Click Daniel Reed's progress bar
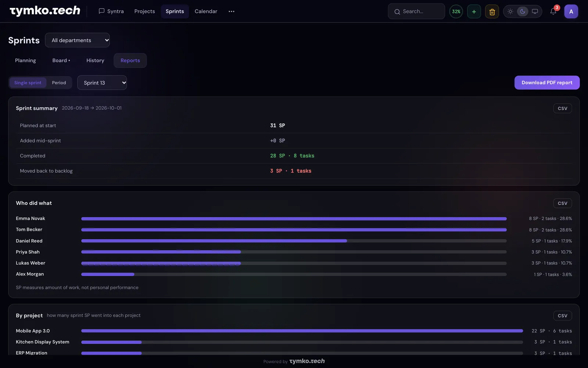 [294, 241]
